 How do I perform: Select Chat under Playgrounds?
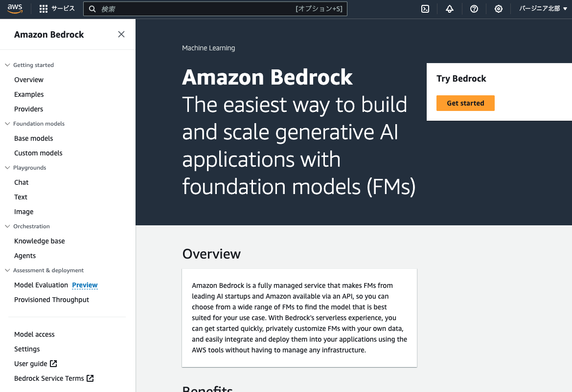point(22,182)
